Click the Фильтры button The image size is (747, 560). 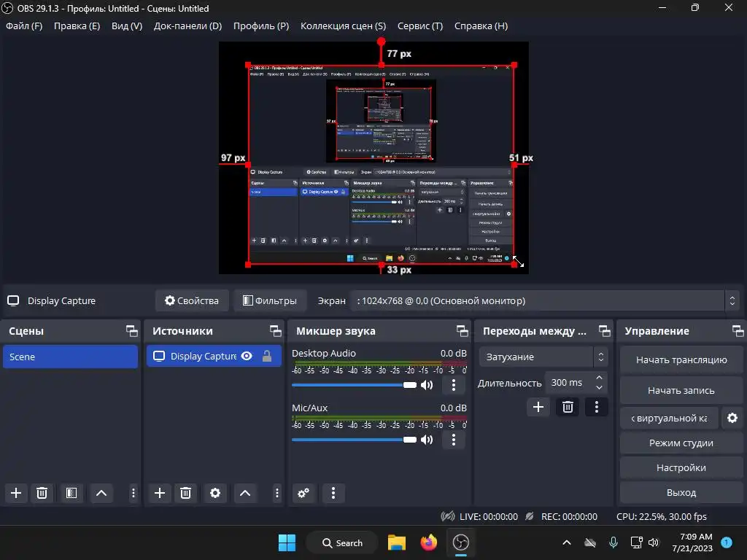(270, 301)
